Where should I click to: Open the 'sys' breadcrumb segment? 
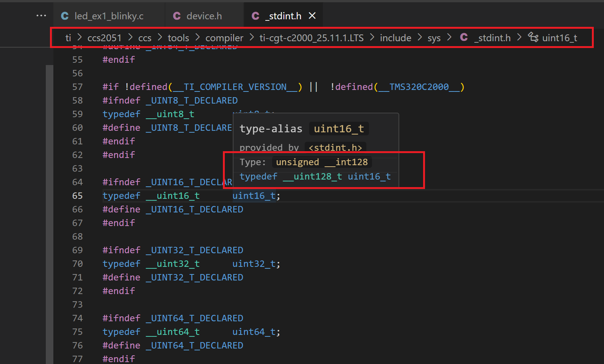[x=434, y=38]
